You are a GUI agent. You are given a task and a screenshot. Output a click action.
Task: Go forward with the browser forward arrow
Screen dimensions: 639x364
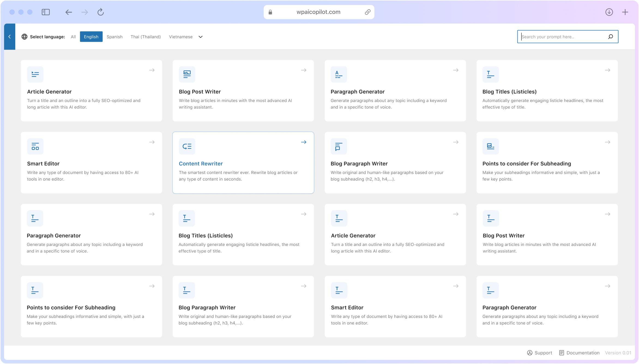click(85, 12)
